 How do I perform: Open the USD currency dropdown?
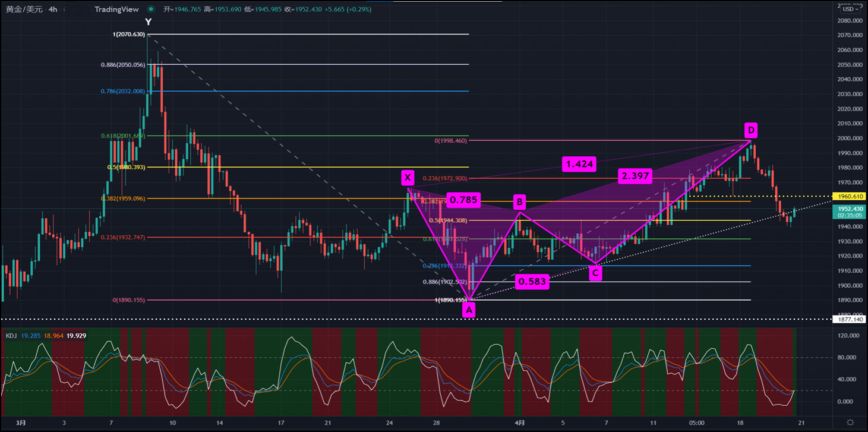point(850,9)
